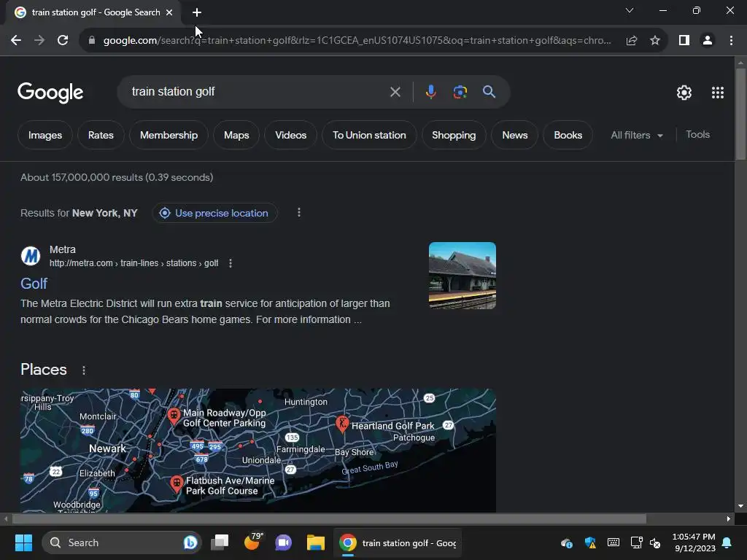
Task: Select Main Roadway/Opp Golf Center Parking pin
Action: (174, 416)
